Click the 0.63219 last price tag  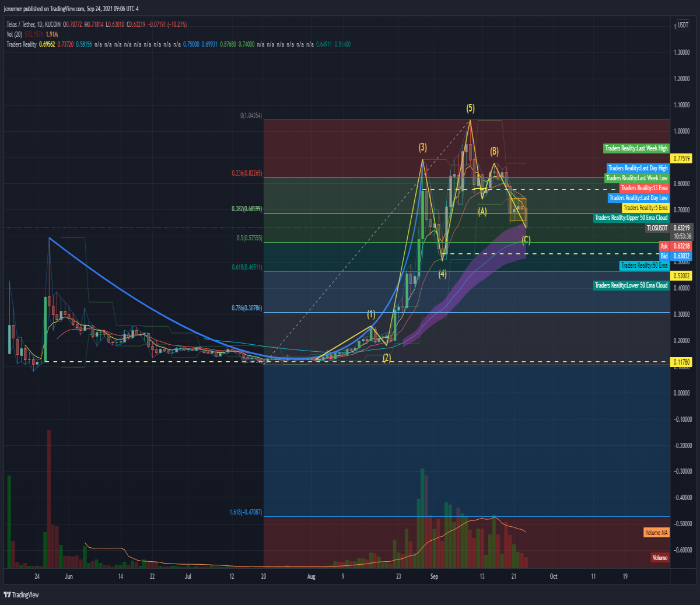(682, 228)
